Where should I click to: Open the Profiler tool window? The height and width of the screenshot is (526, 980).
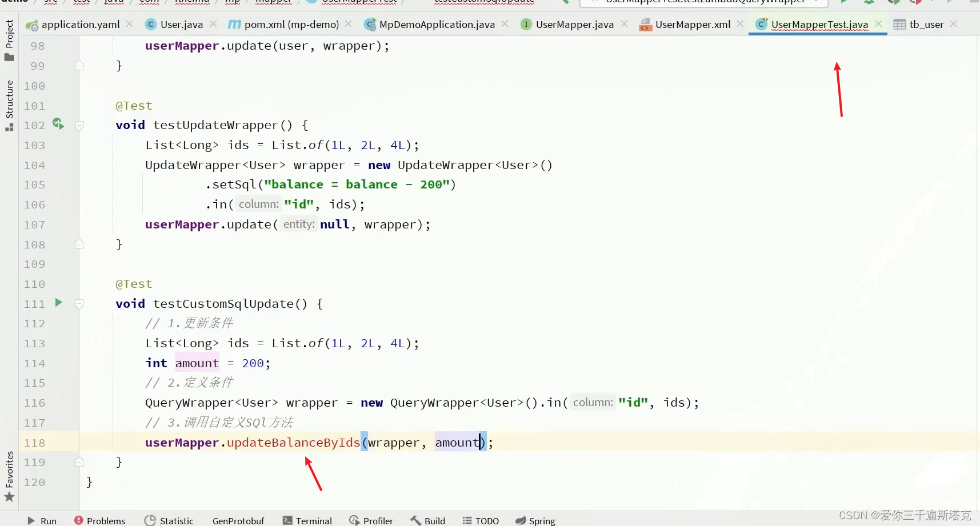tap(377, 520)
